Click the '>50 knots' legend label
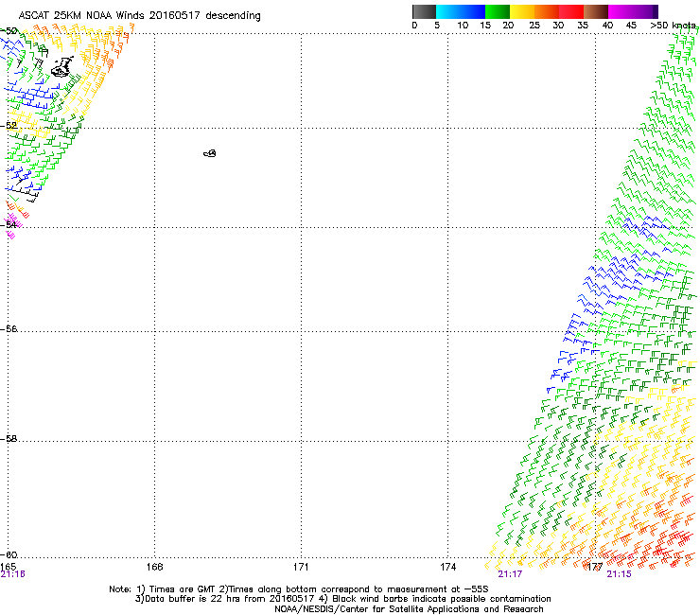Image resolution: width=700 pixels, height=615 pixels. 674,26
